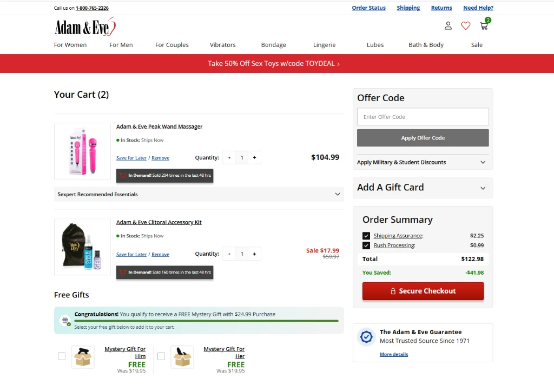The width and height of the screenshot is (554, 392).
Task: Click the Apply Offer Code button
Action: (423, 138)
